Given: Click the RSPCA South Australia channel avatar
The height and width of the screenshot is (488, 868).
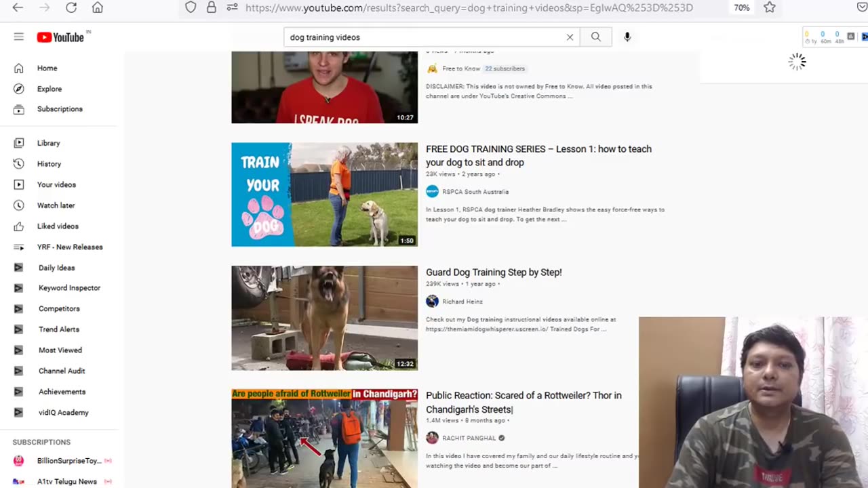Looking at the screenshot, I should pos(432,192).
